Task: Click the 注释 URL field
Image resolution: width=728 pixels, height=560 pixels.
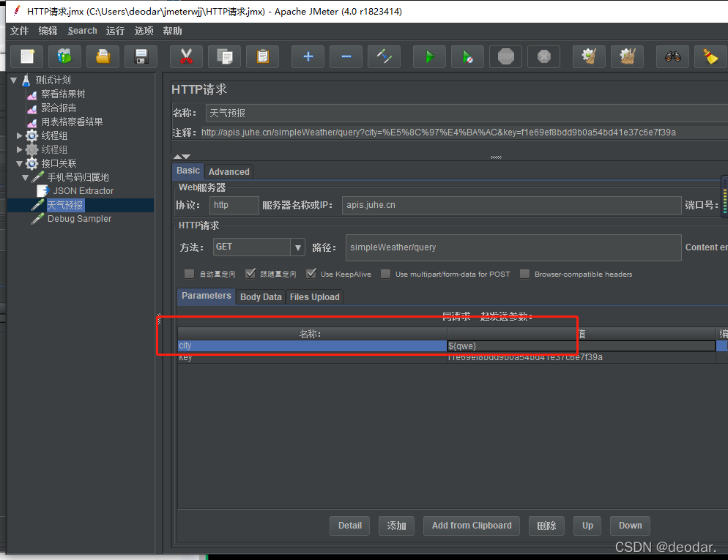Action: pos(464,132)
